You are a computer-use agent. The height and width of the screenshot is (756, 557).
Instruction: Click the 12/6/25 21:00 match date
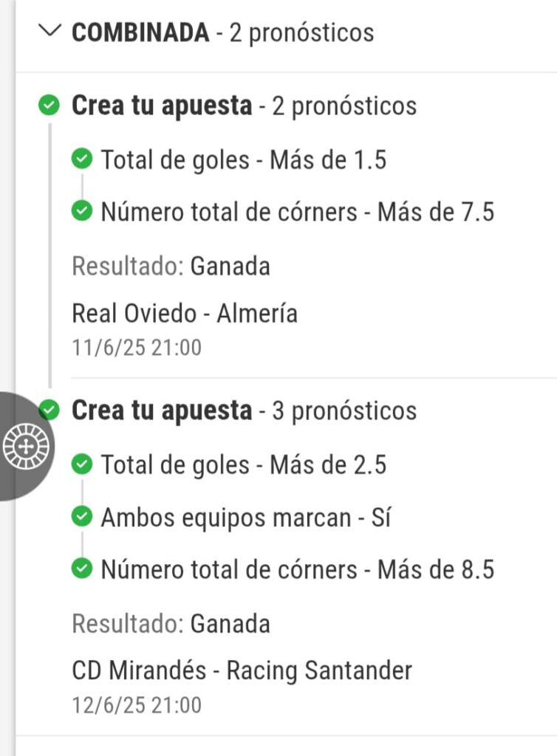tap(137, 705)
